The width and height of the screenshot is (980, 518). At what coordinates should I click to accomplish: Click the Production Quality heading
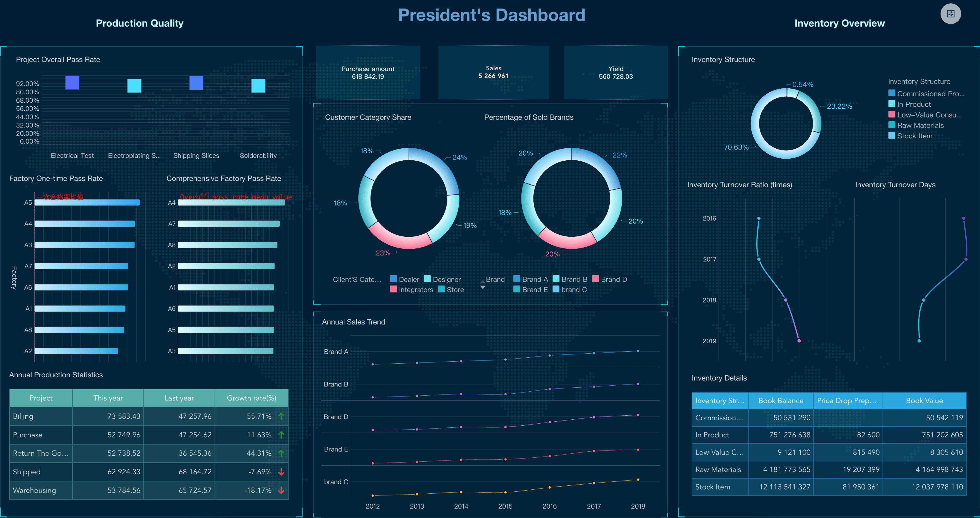coord(140,23)
